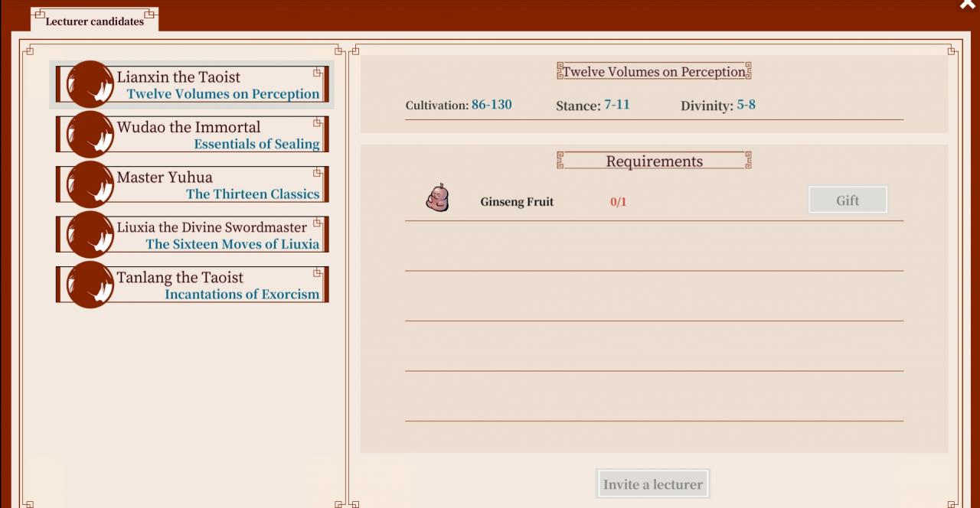The image size is (980, 508).
Task: Click the Requirements section header
Action: click(x=654, y=161)
